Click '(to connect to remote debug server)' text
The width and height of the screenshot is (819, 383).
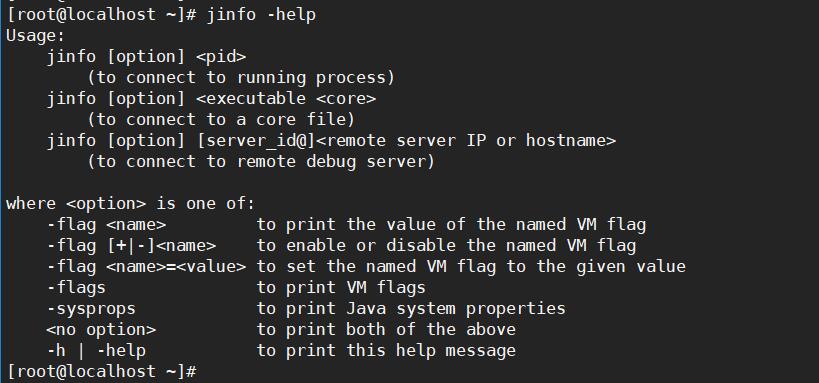(x=261, y=162)
